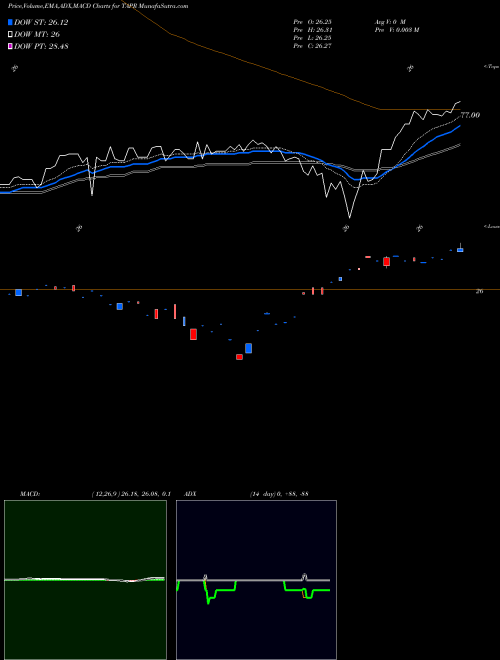Click the previous low value 26.23
This screenshot has width=500, height=660.
(312, 37)
